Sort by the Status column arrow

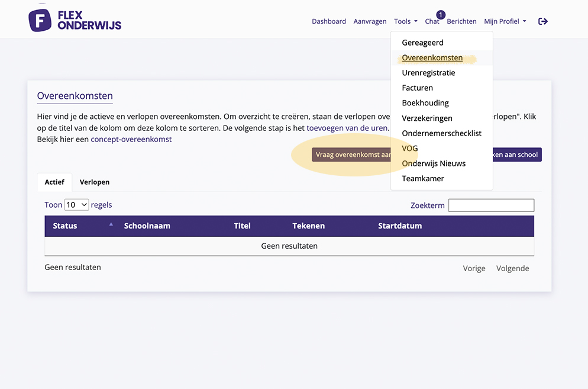(x=111, y=224)
